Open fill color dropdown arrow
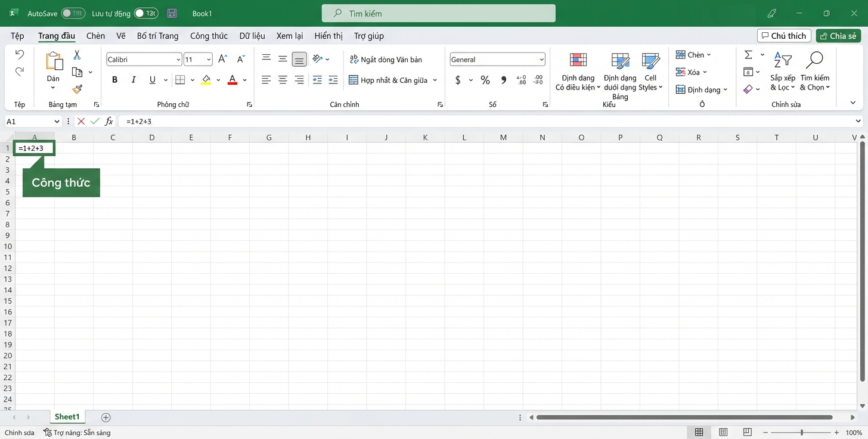 (x=218, y=80)
